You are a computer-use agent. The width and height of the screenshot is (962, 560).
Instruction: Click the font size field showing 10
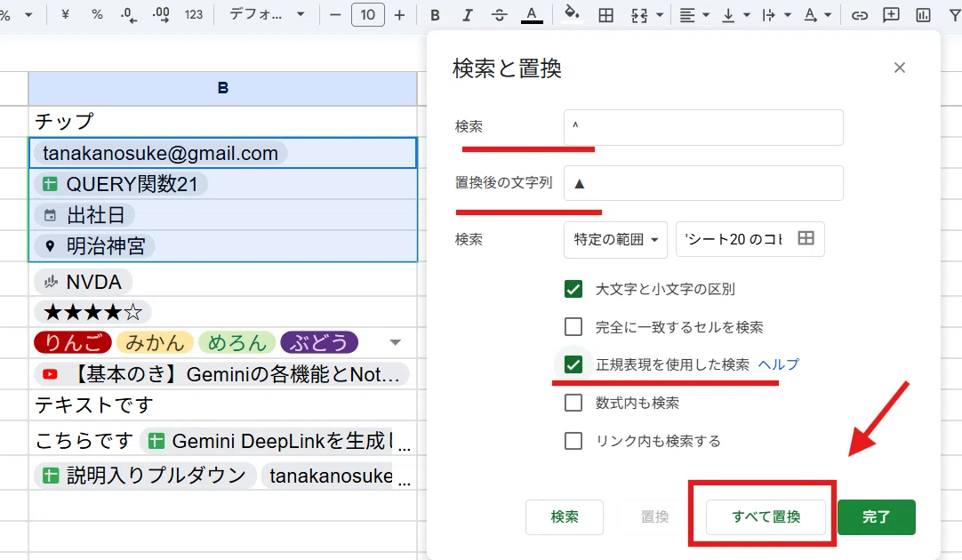coord(367,15)
